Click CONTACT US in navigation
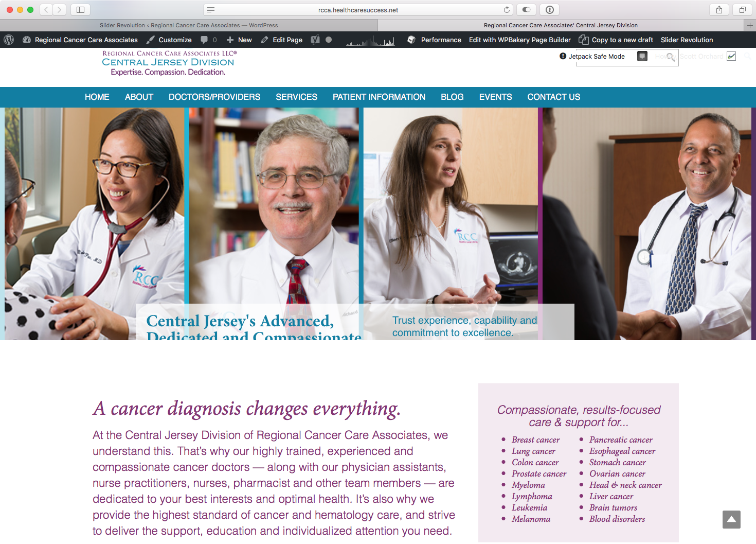Screen dimensions: 756x544 [x=553, y=97]
